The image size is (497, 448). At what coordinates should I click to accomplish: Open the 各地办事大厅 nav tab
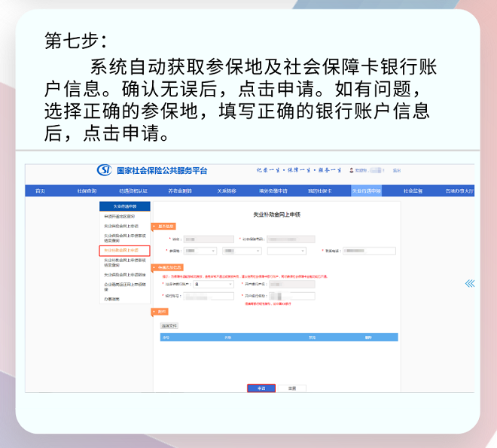click(x=459, y=190)
